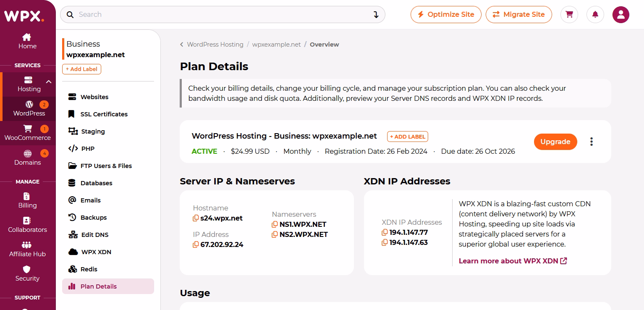Click ADD LABEL beside plan title
644x310 pixels.
(x=407, y=137)
